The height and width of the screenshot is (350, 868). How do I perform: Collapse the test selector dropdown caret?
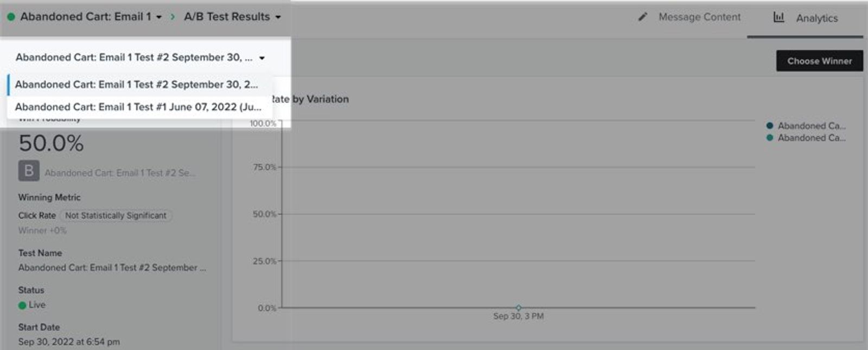(262, 58)
